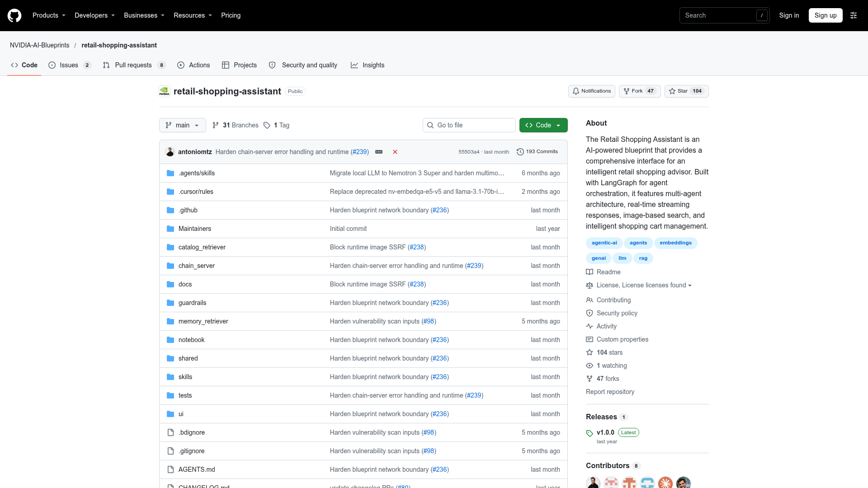Click the agentic-ai topic tag

tap(604, 243)
